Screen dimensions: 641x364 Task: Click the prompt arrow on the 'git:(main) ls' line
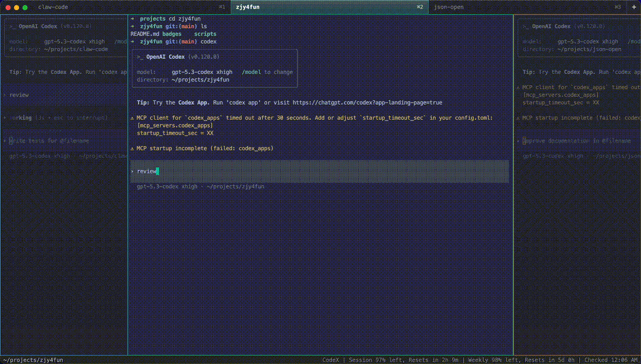coord(132,26)
